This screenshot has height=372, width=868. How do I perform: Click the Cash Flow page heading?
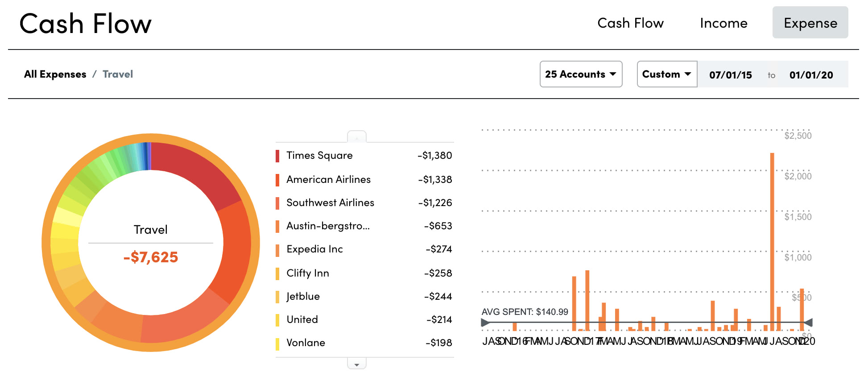(86, 24)
